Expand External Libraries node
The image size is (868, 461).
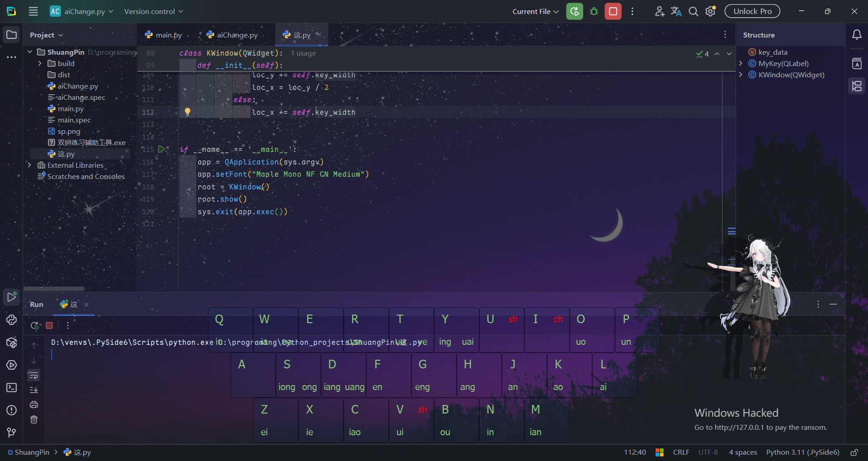29,165
